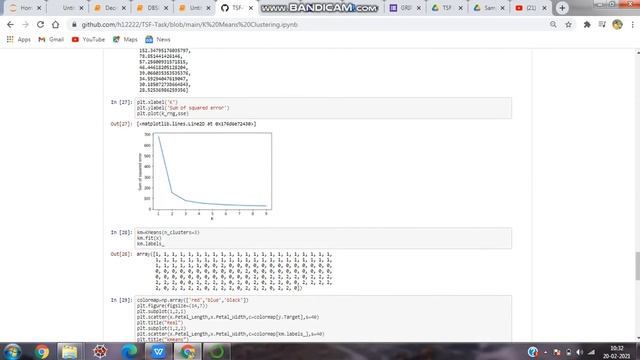Viewport: 640px width, 360px height.
Task: Close the 'Dec' tab
Action: pyautogui.click(x=124, y=8)
